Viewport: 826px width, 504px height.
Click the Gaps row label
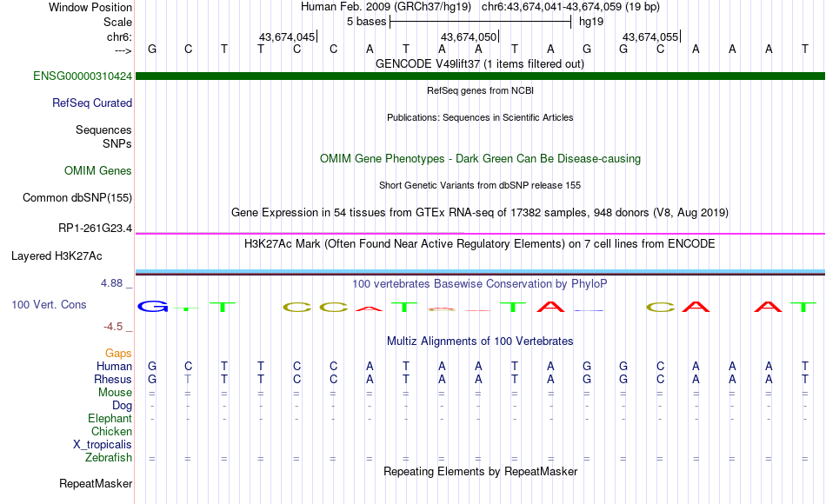pos(118,353)
